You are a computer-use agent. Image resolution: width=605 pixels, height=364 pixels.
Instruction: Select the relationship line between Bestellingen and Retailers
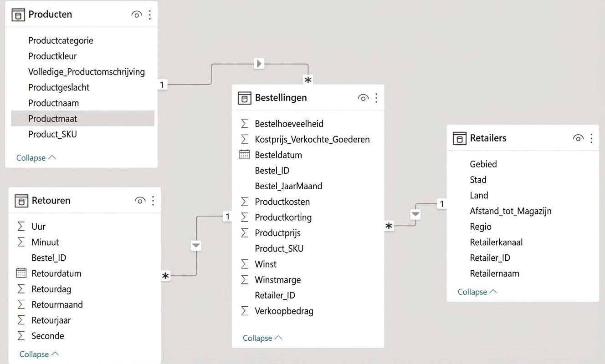coord(415,213)
